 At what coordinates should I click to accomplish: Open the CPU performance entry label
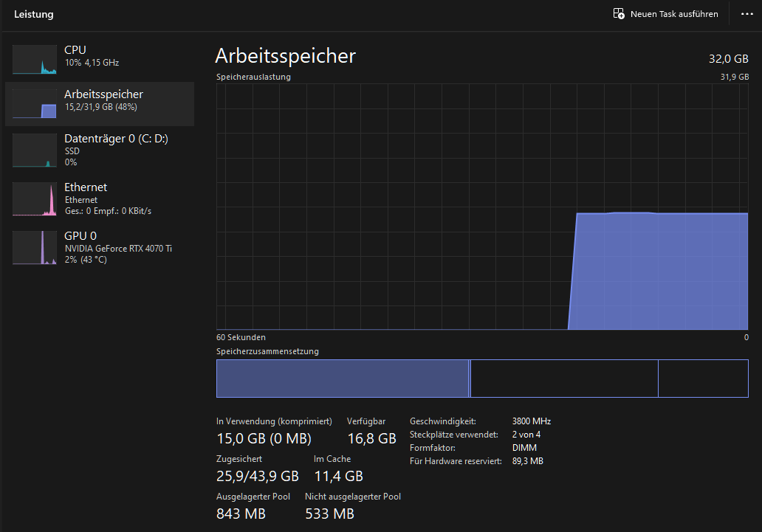tap(75, 50)
